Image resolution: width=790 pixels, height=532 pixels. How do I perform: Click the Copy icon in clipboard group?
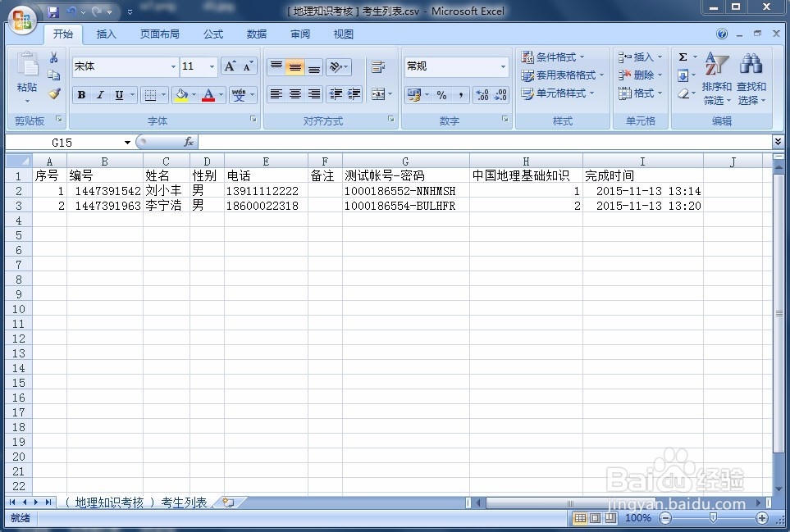54,75
